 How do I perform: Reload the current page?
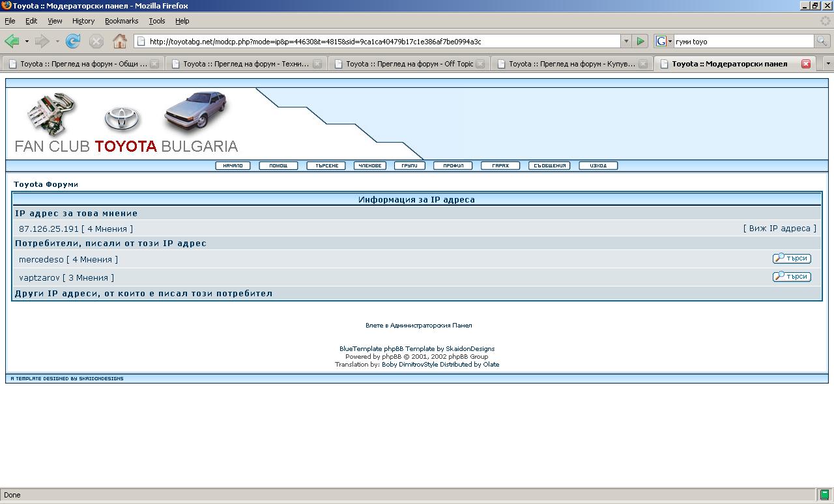pyautogui.click(x=73, y=42)
